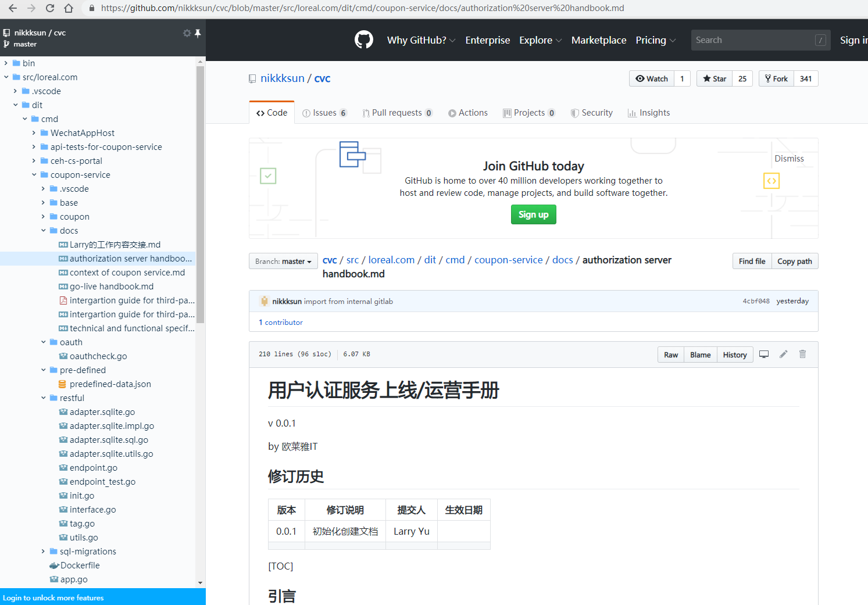
Task: Expand the WechatAppHost folder
Action: pyautogui.click(x=34, y=133)
